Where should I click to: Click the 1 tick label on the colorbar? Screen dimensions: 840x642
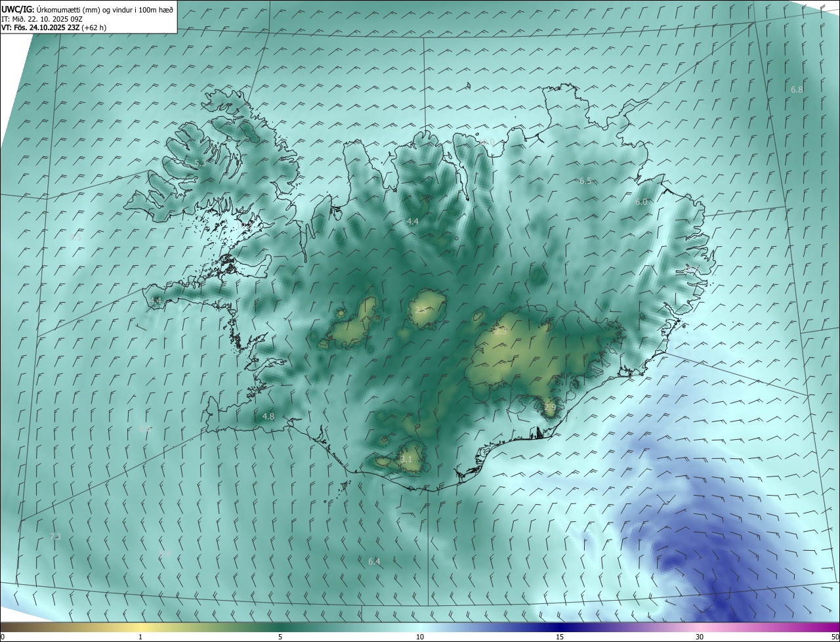pyautogui.click(x=140, y=637)
